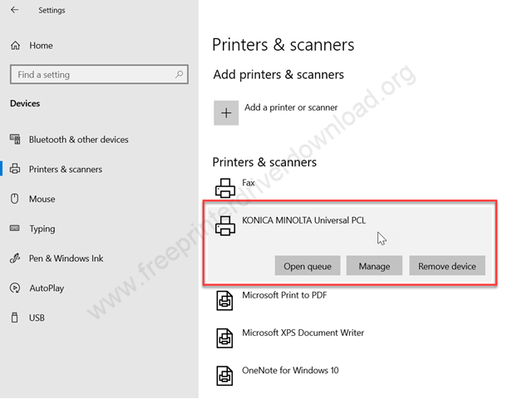Click the USB sidebar icon
The height and width of the screenshot is (399, 532).
pos(15,318)
